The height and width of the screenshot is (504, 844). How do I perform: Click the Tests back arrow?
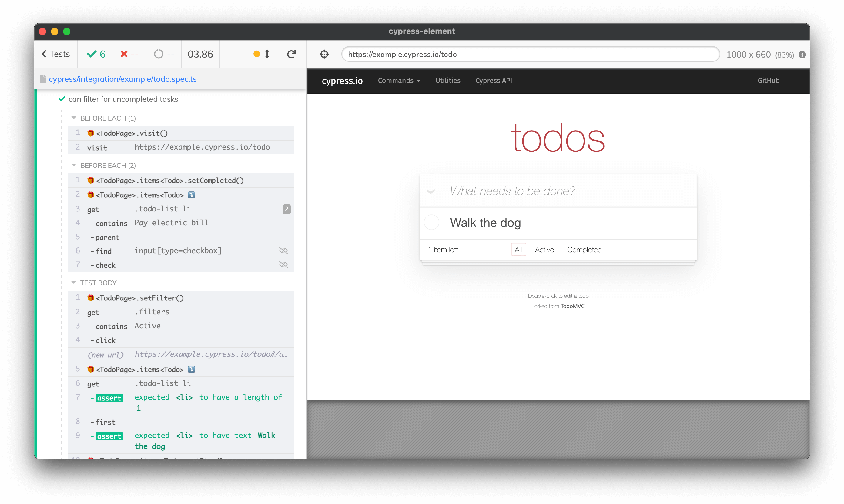click(55, 54)
